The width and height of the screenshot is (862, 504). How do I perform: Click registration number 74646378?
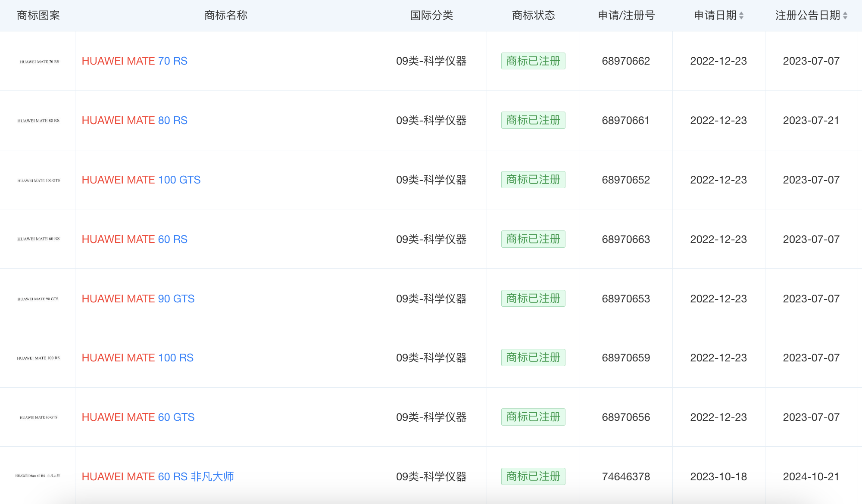pos(626,476)
